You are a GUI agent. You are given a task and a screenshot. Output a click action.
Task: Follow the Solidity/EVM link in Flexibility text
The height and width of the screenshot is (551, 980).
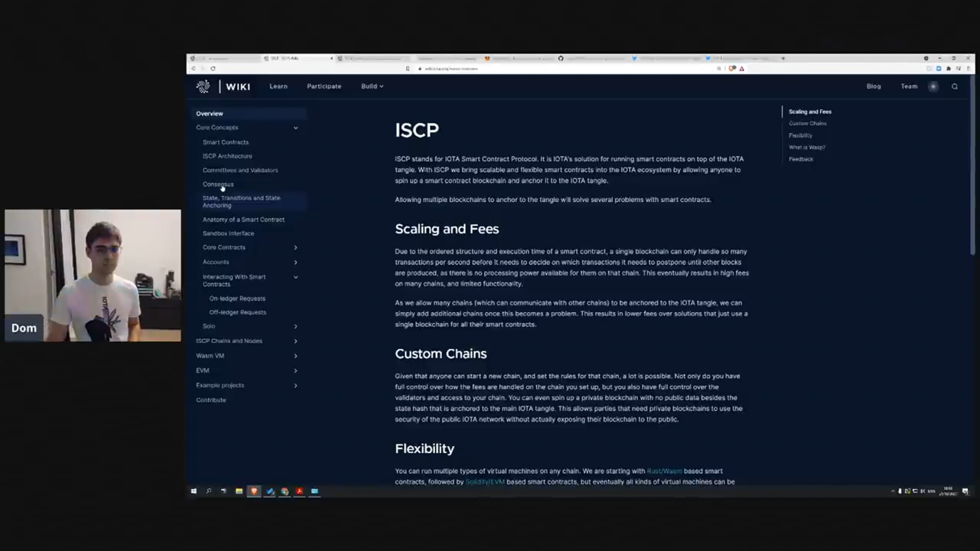tap(485, 482)
